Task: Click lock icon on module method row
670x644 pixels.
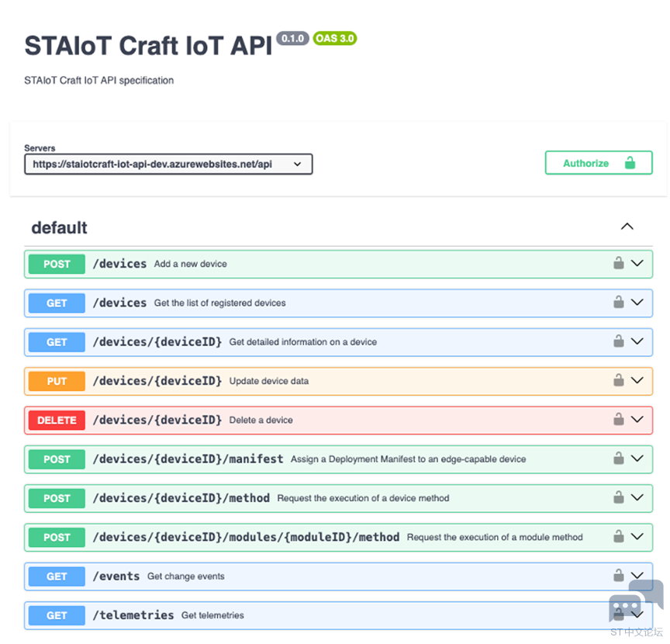Action: (x=618, y=536)
